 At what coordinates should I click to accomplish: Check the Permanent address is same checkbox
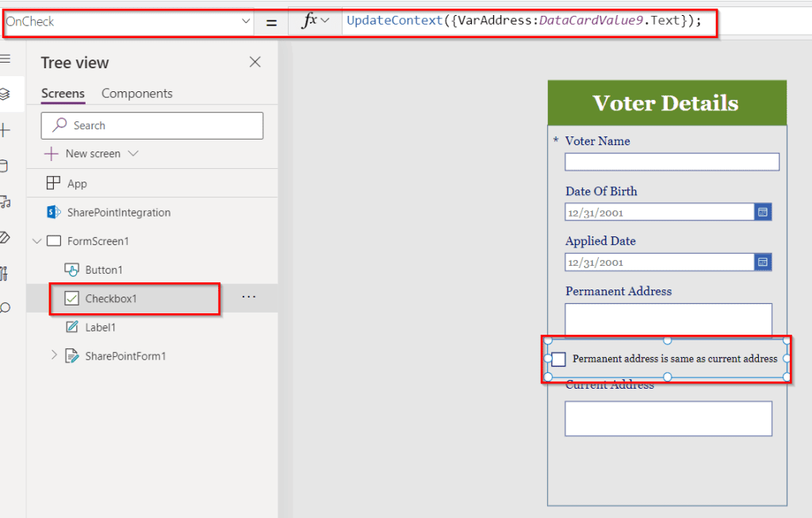click(557, 359)
